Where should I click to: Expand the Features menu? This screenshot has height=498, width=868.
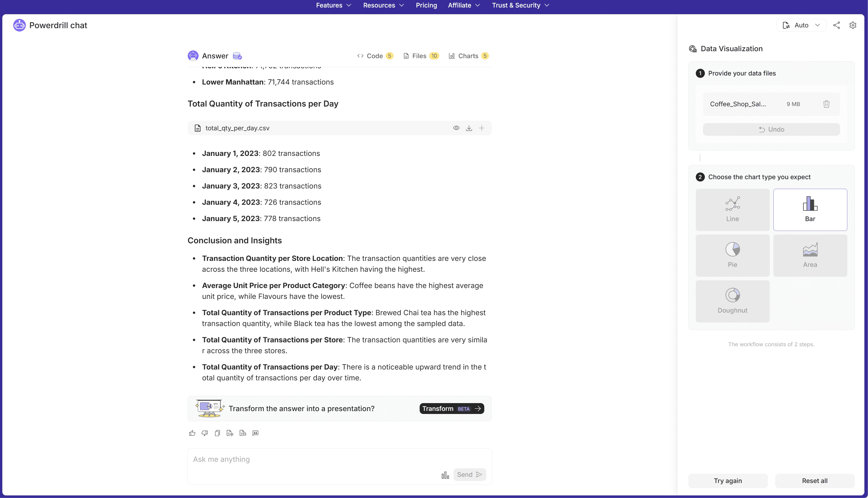[334, 5]
